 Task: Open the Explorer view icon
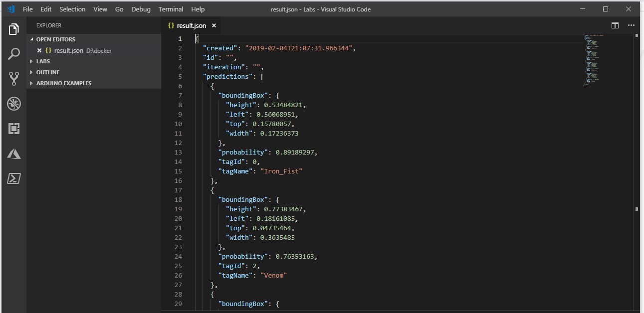pos(13,29)
